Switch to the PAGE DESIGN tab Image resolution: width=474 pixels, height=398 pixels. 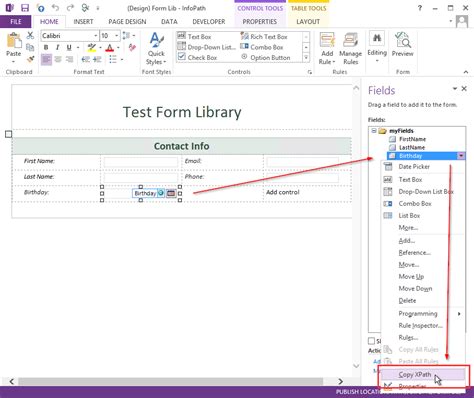point(127,22)
